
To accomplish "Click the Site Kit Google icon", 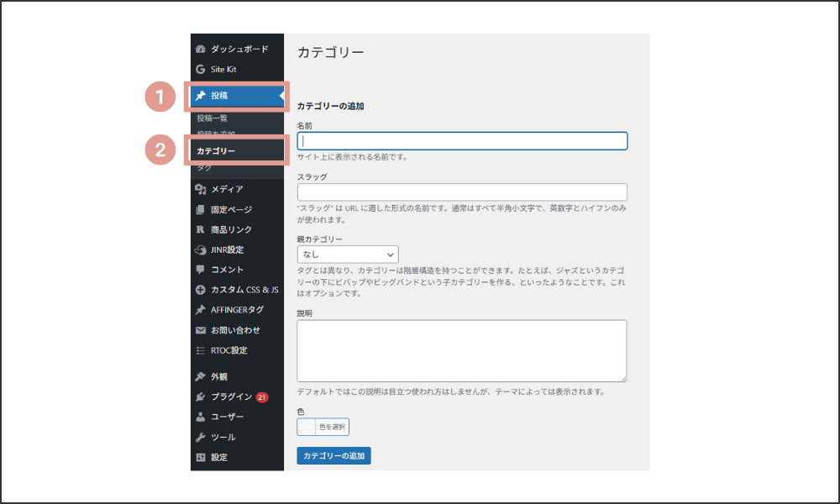I will tap(201, 69).
